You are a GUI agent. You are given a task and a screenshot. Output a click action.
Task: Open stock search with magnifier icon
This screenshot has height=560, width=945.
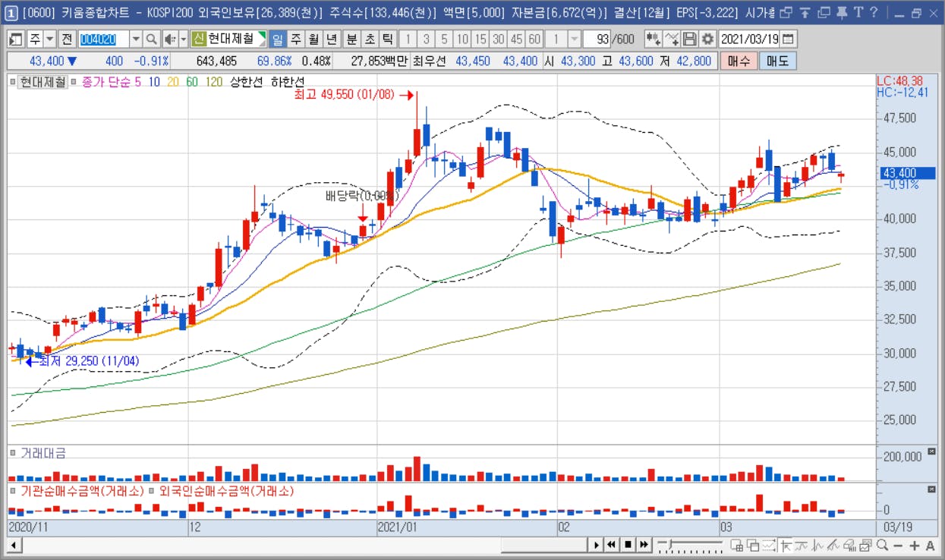click(151, 39)
